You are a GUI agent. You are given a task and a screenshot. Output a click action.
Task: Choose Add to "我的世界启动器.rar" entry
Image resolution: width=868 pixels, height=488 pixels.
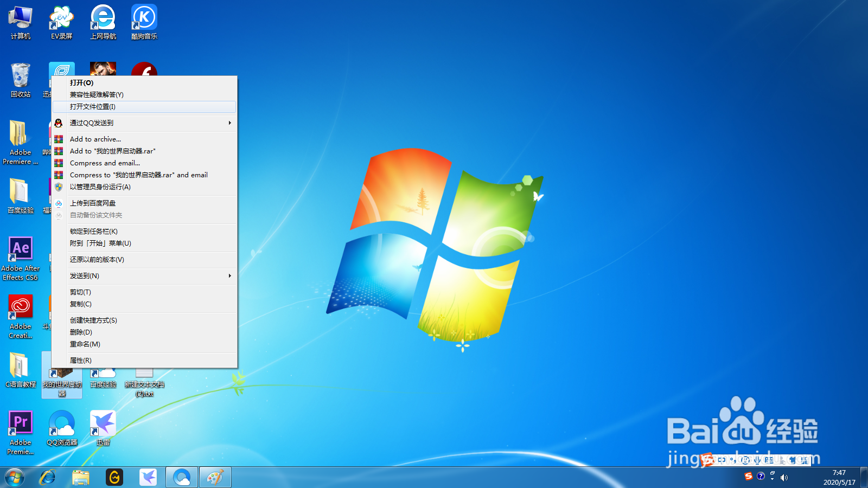pos(144,151)
